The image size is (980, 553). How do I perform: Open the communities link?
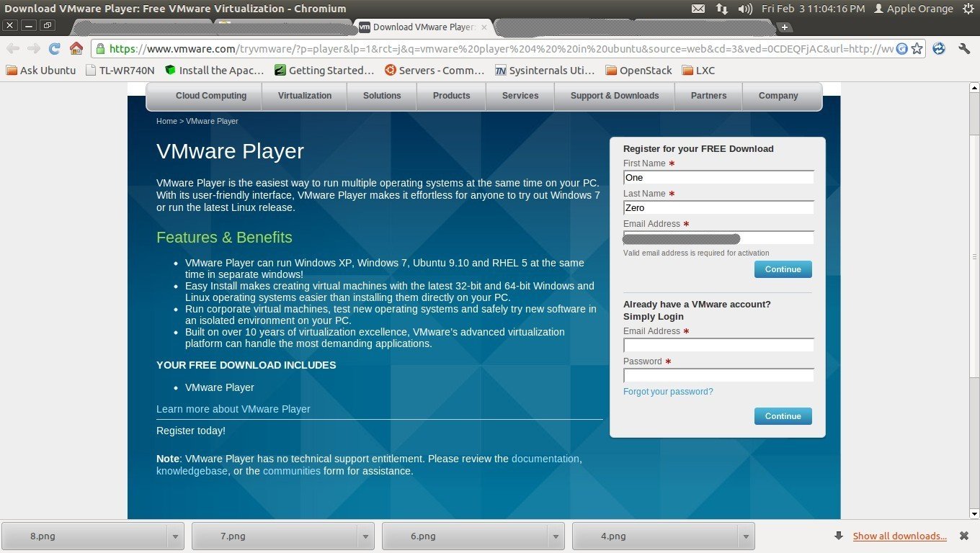pyautogui.click(x=292, y=471)
